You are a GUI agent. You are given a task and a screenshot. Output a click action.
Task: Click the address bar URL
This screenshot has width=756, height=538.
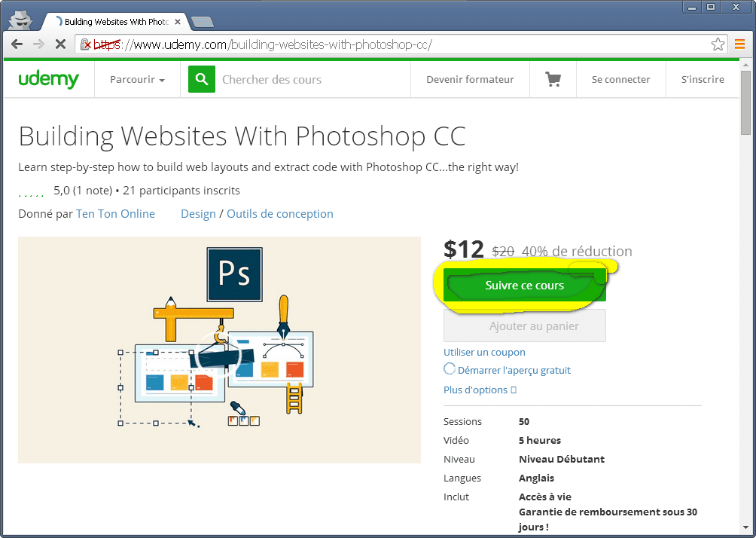tap(263, 44)
